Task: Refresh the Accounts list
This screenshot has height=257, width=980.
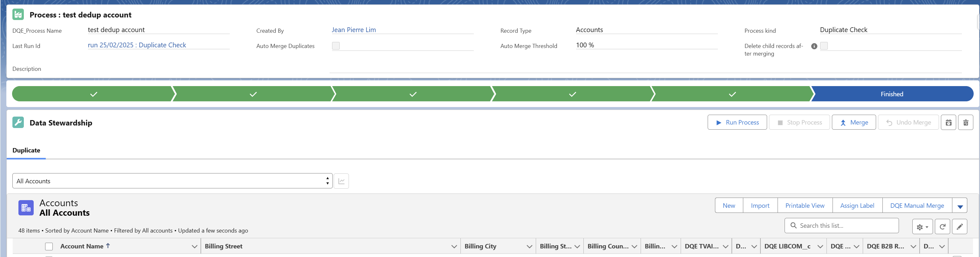Action: click(942, 227)
